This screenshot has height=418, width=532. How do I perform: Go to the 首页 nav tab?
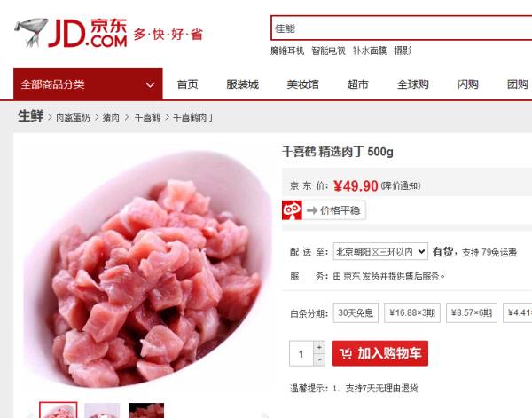(187, 84)
